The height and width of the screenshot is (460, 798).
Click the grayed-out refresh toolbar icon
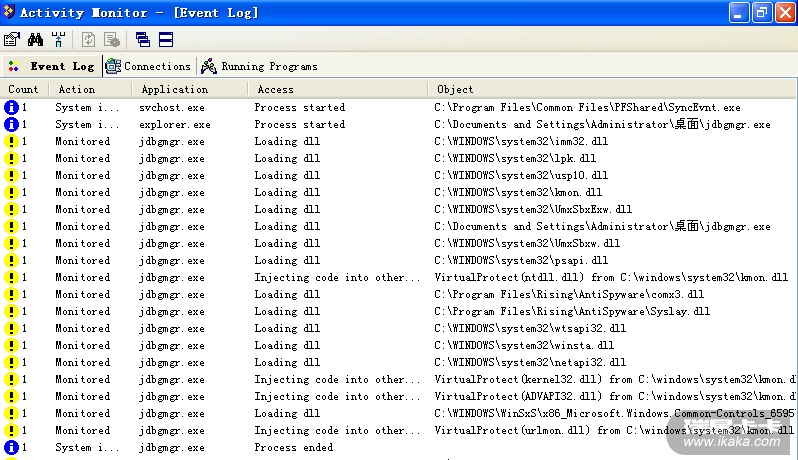tap(89, 40)
